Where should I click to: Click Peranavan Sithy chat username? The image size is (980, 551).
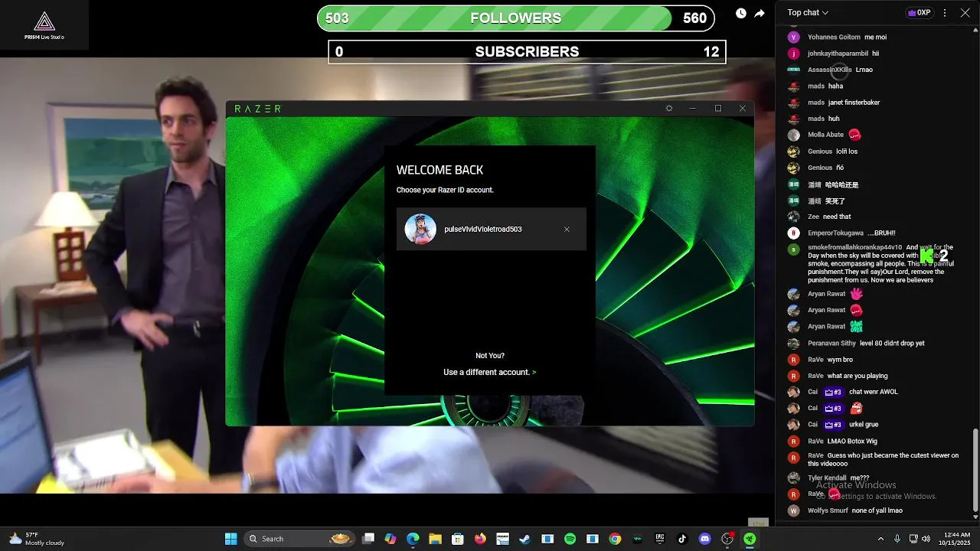[831, 343]
